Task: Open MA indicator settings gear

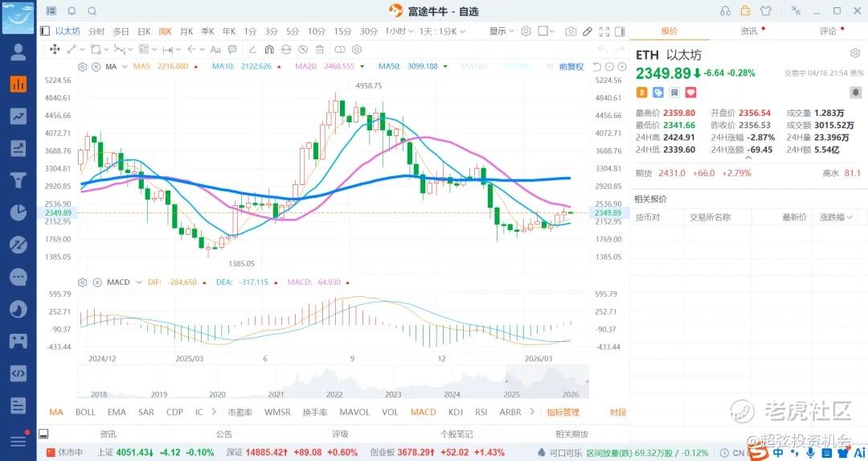Action: click(x=83, y=67)
